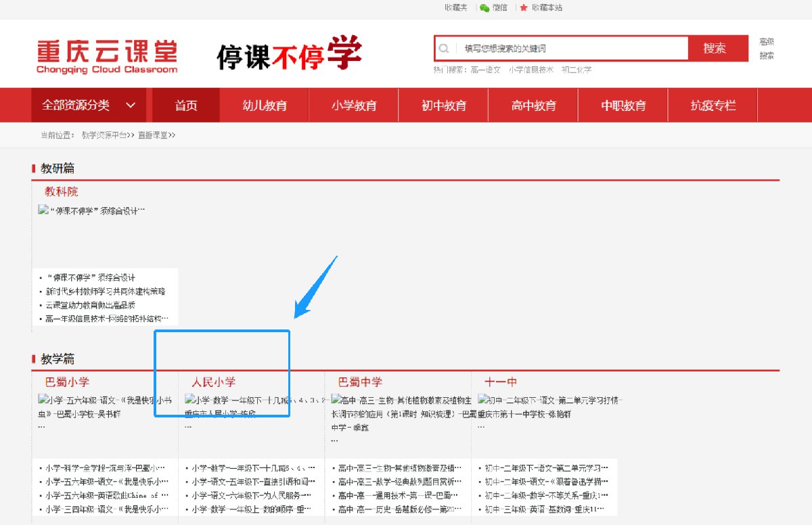
Task: Click the red star 收藏本站 icon
Action: [523, 8]
